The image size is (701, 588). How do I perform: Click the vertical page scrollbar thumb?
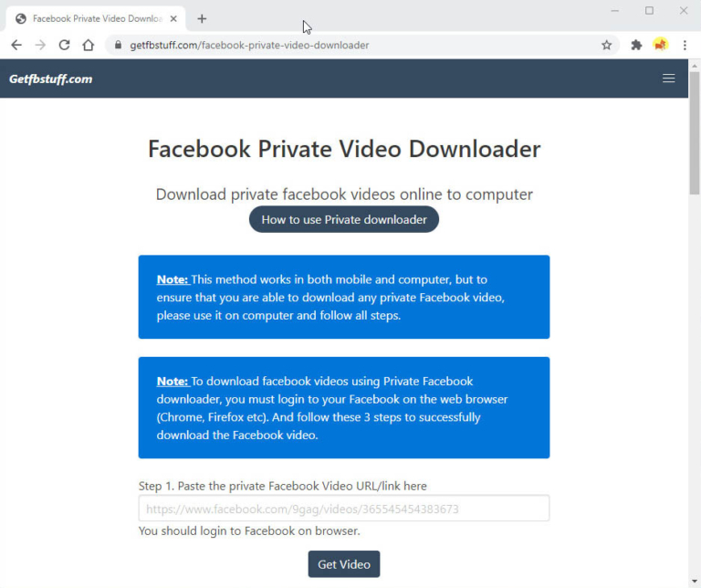tap(694, 137)
